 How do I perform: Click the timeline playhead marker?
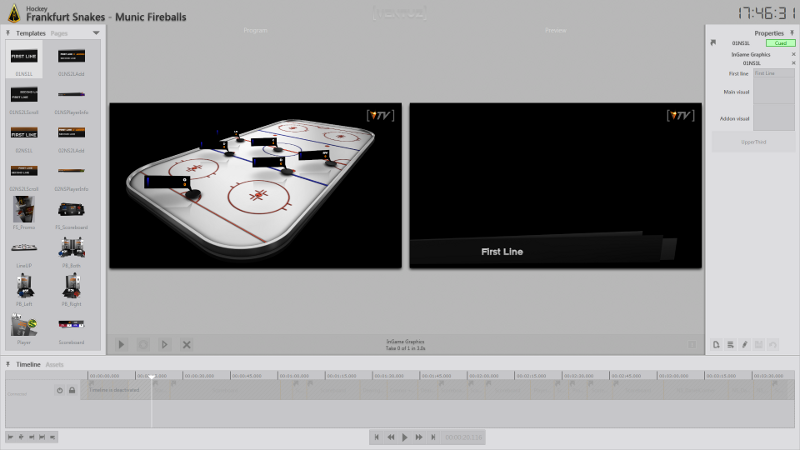pos(151,377)
